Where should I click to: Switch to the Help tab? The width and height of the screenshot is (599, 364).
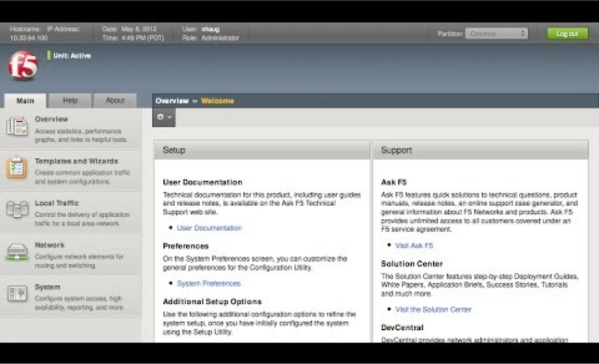tap(70, 100)
